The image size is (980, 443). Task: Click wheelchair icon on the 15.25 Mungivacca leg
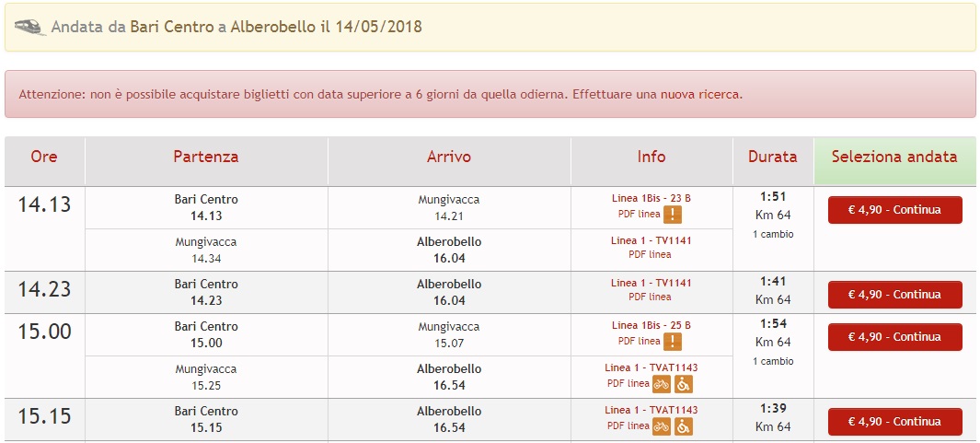coord(684,384)
